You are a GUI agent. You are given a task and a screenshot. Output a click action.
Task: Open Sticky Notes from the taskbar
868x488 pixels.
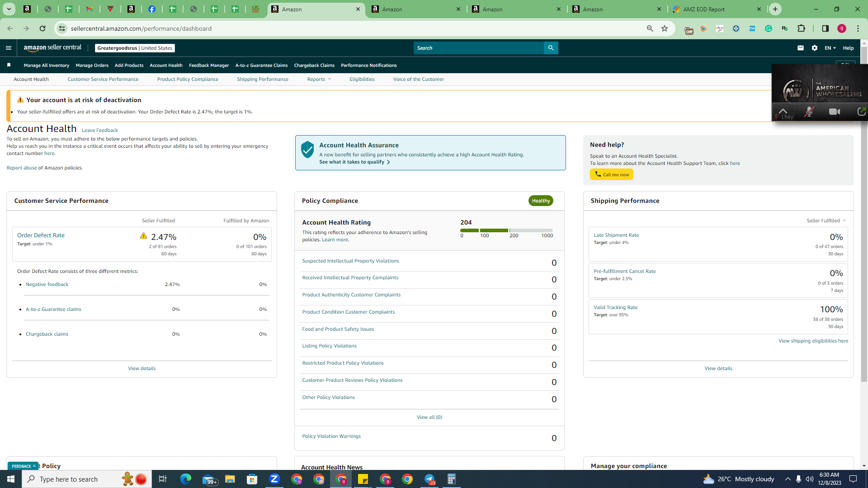(x=363, y=479)
